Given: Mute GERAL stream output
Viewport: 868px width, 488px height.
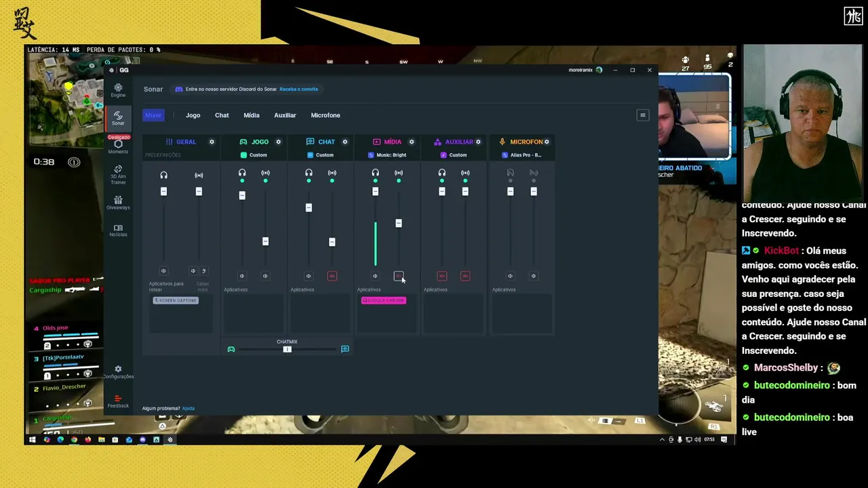Looking at the screenshot, I should click(193, 271).
